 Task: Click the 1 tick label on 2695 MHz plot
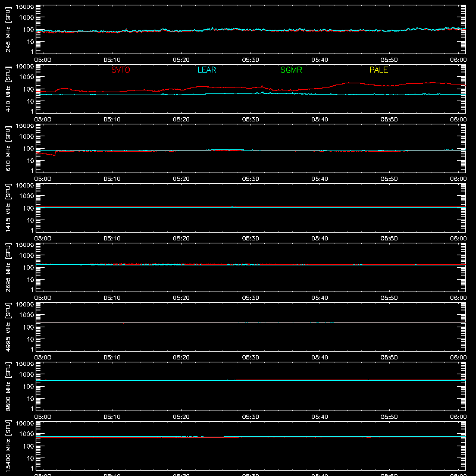tap(32, 290)
